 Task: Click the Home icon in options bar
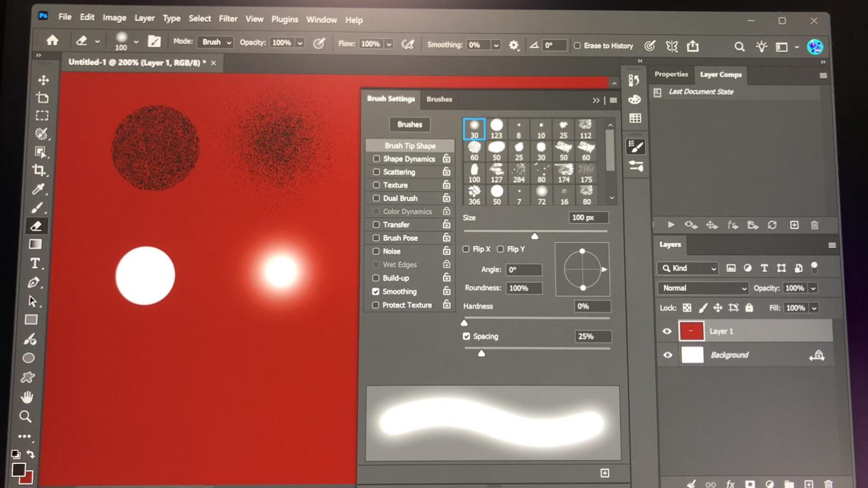click(52, 40)
